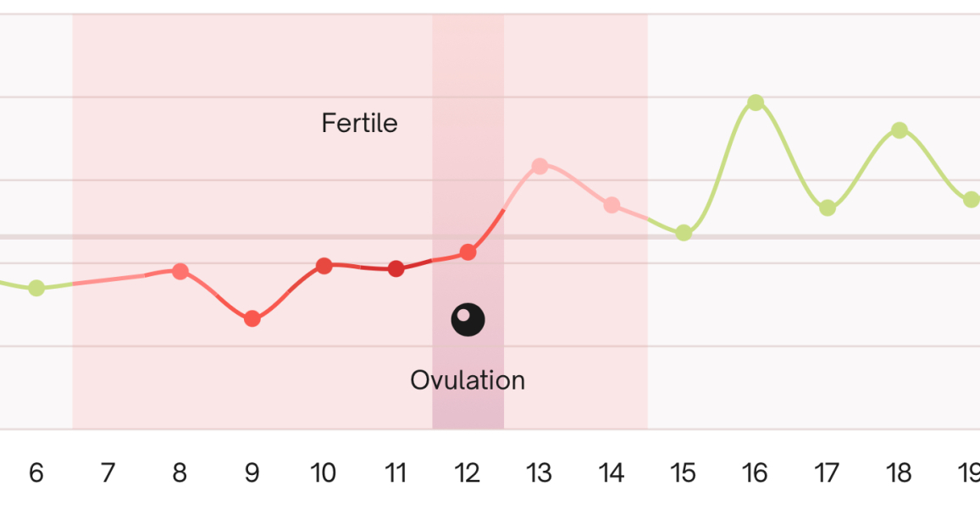
Task: Select the day 17 green data point
Action: (828, 208)
